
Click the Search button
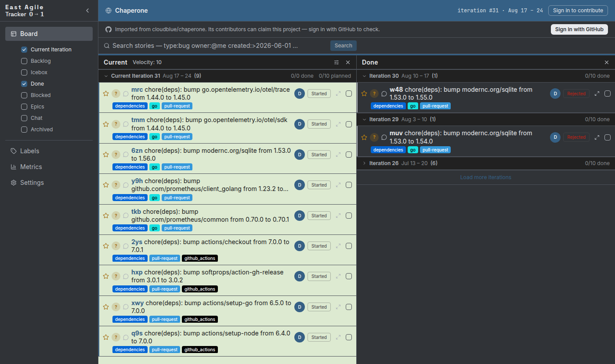(344, 46)
